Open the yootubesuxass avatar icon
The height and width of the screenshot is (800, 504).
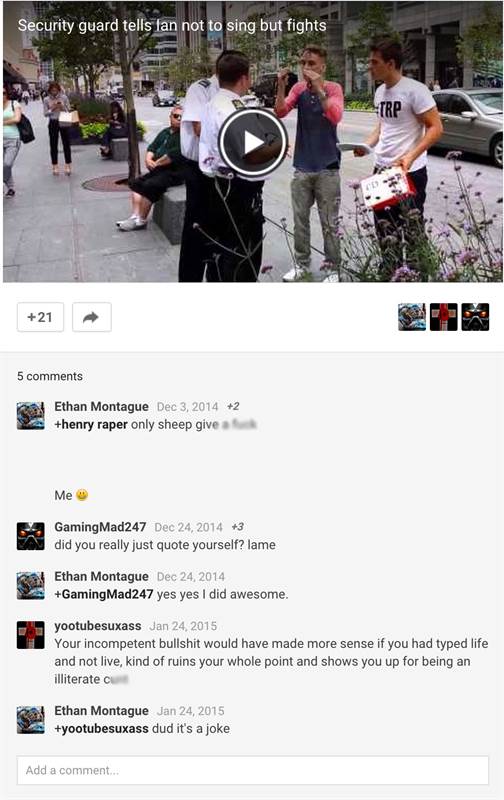[31, 635]
